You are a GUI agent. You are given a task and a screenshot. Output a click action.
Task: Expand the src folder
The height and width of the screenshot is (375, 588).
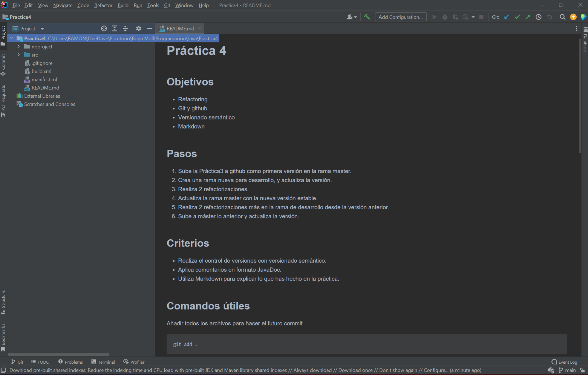[x=19, y=55]
